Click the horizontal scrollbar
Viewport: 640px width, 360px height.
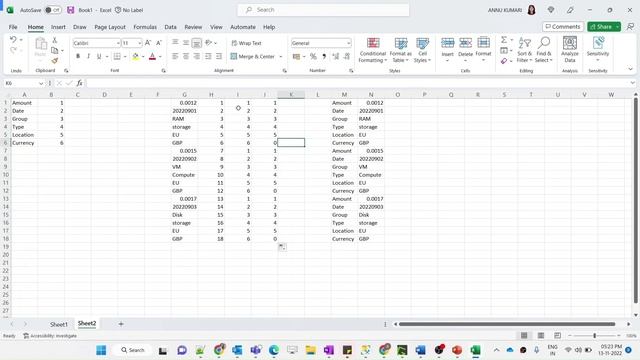tap(507, 324)
